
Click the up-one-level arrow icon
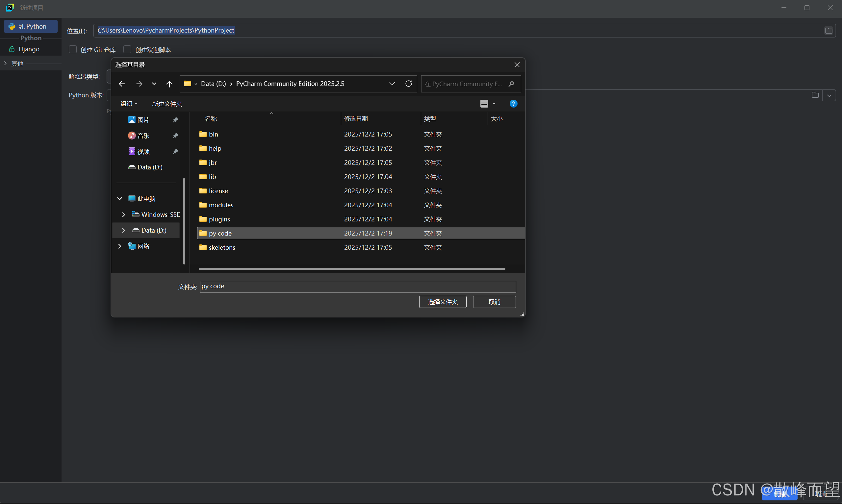pos(169,84)
